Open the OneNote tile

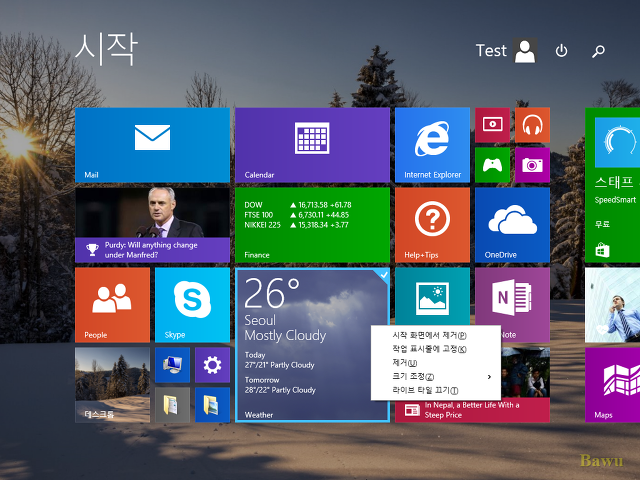pos(512,297)
